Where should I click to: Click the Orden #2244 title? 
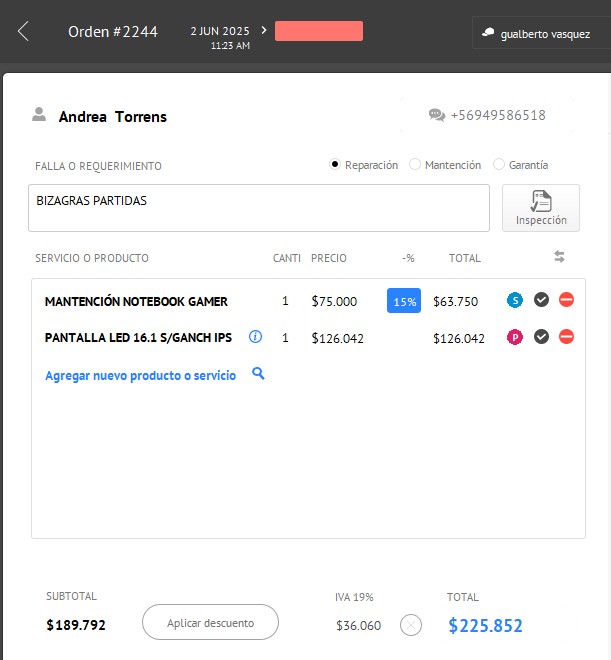tap(113, 32)
